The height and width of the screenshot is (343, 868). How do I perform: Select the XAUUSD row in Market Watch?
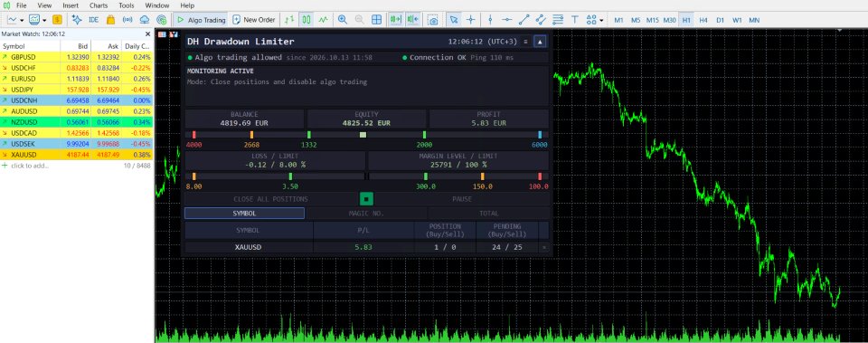(76, 155)
